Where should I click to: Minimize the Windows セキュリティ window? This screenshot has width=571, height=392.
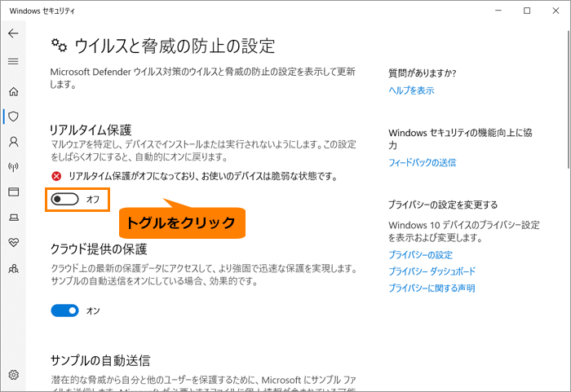coord(498,11)
